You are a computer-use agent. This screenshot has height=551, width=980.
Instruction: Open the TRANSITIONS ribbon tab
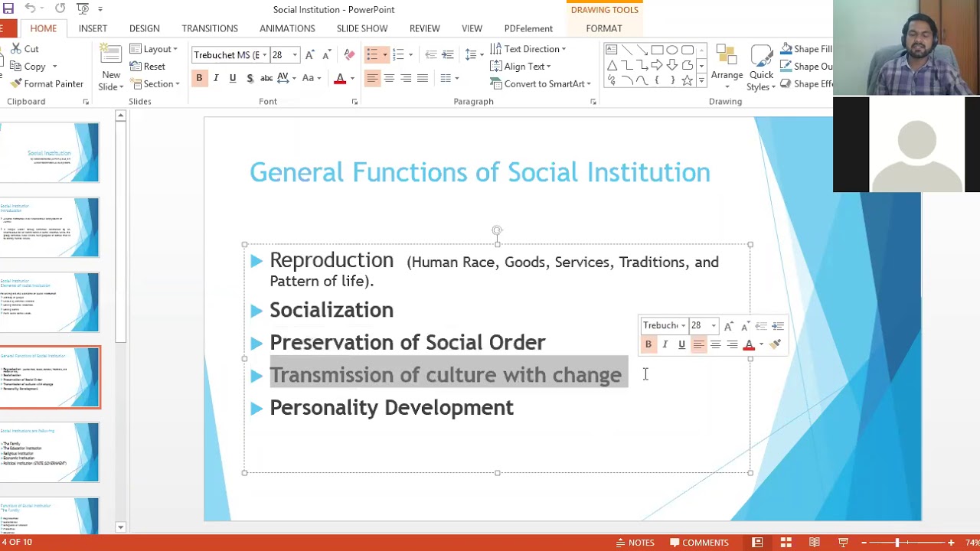[x=210, y=28]
